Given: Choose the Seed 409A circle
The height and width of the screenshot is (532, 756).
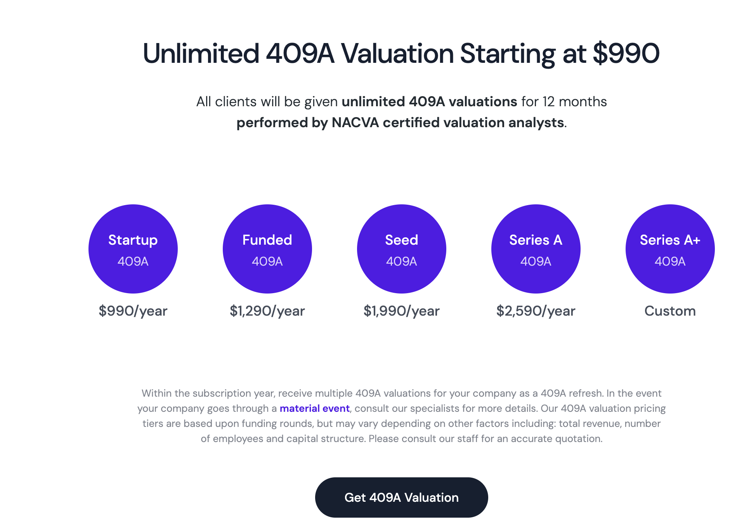Looking at the screenshot, I should (x=401, y=249).
